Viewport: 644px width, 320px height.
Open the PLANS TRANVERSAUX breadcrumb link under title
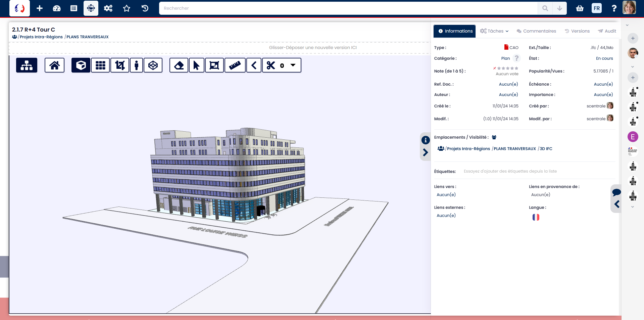[x=87, y=37]
